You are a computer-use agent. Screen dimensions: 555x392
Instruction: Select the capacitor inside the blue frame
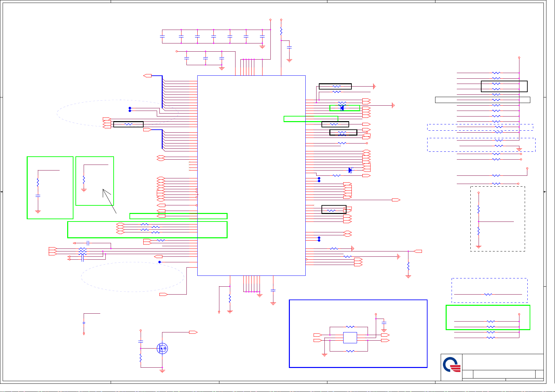pos(384,323)
